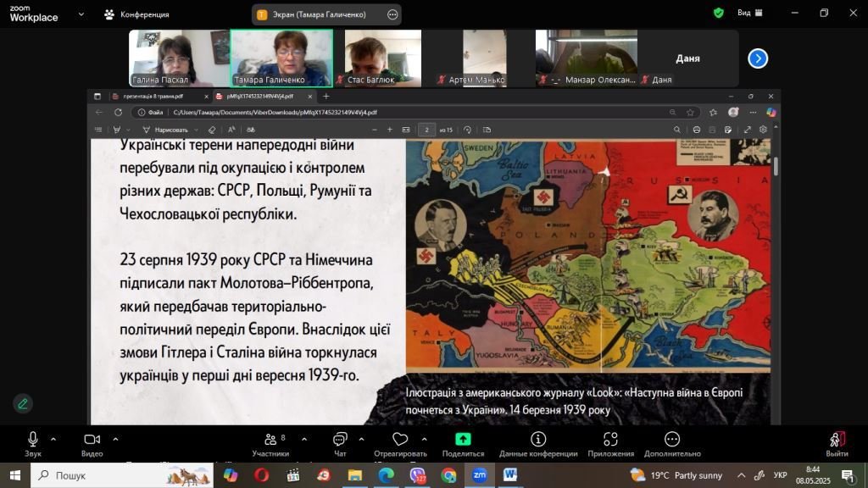The height and width of the screenshot is (488, 868).
Task: Open Отреагировать reactions heart icon
Action: point(400,444)
